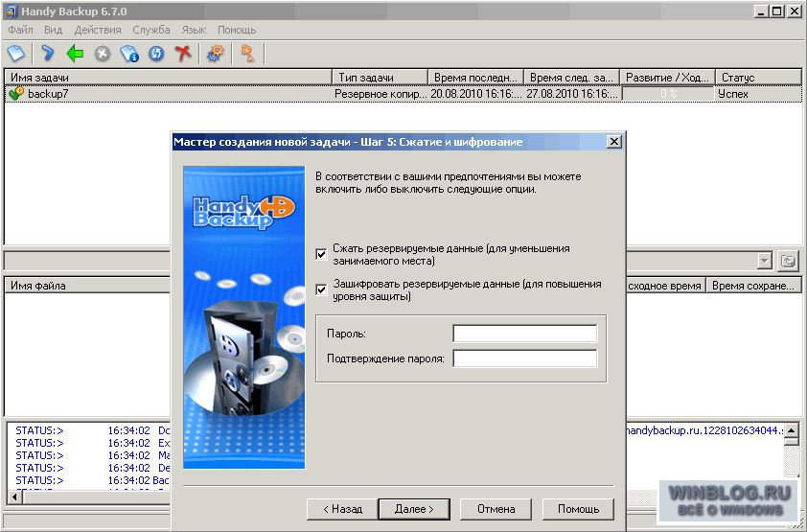Click the label Зашифровать резервируемые данные
Screen dimensions: 807x532
467,290
